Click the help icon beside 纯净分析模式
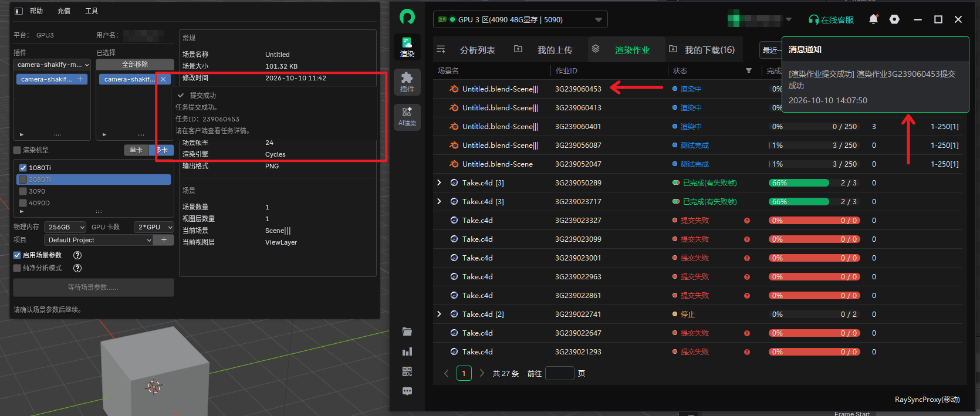Screen dimensions: 980x416 [77, 268]
